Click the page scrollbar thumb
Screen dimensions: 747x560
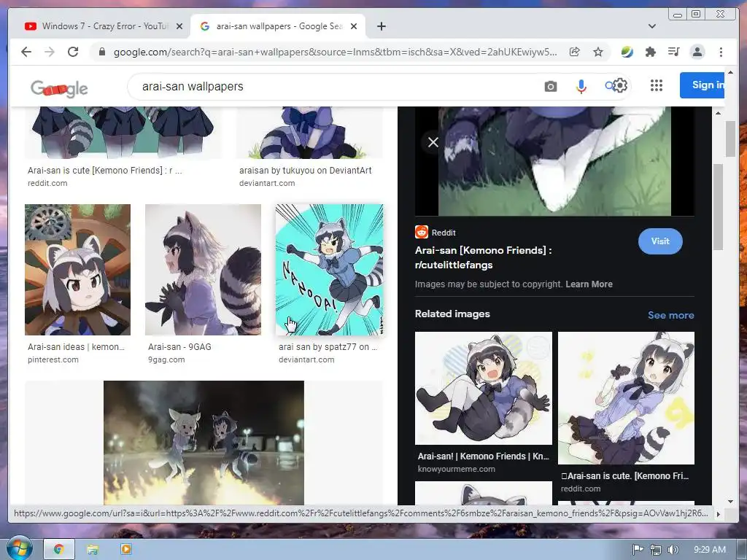click(x=730, y=139)
